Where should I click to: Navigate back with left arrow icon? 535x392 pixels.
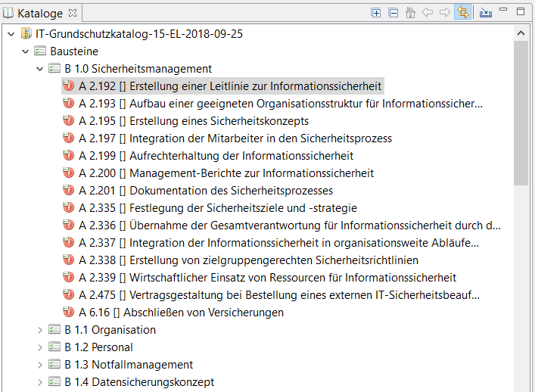428,13
